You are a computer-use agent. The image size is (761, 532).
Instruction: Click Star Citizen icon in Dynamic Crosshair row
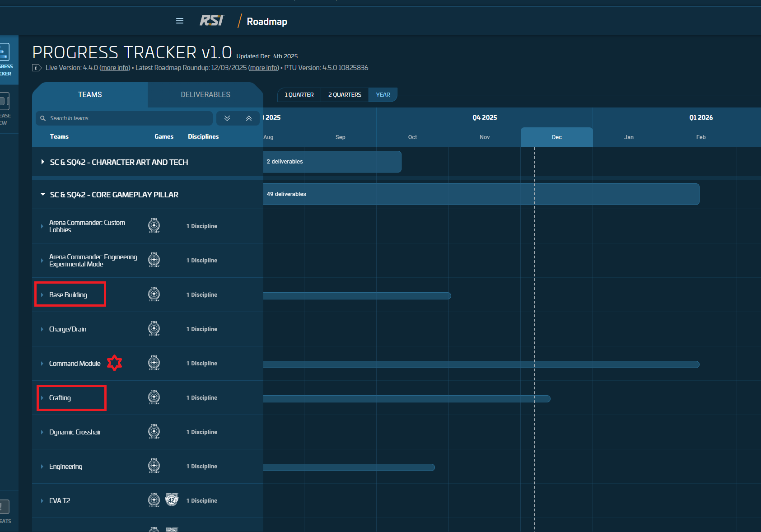(x=154, y=431)
